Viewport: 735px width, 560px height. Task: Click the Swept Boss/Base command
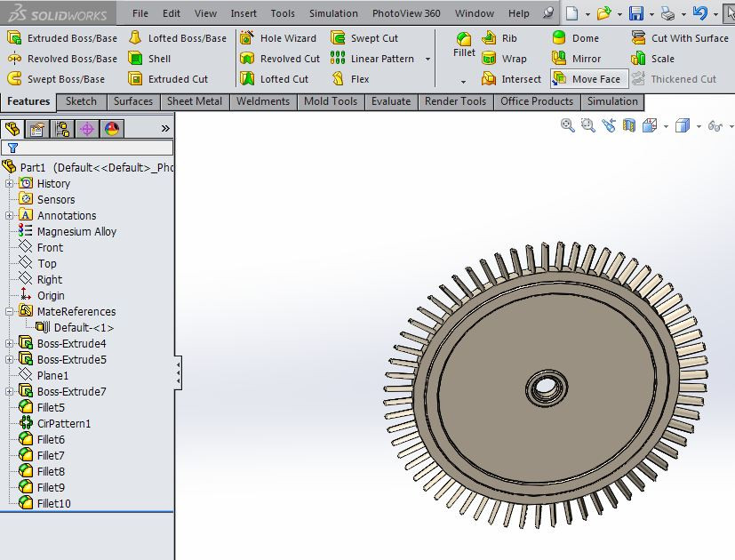click(x=60, y=79)
